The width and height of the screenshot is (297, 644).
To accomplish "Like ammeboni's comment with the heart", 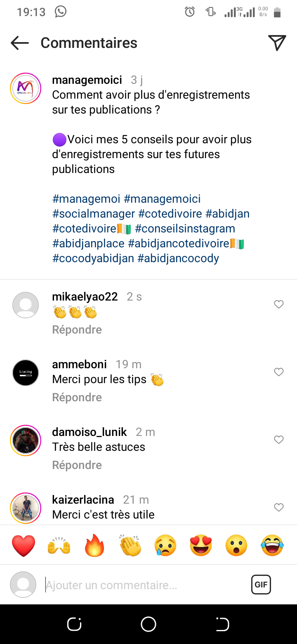I will point(279,372).
